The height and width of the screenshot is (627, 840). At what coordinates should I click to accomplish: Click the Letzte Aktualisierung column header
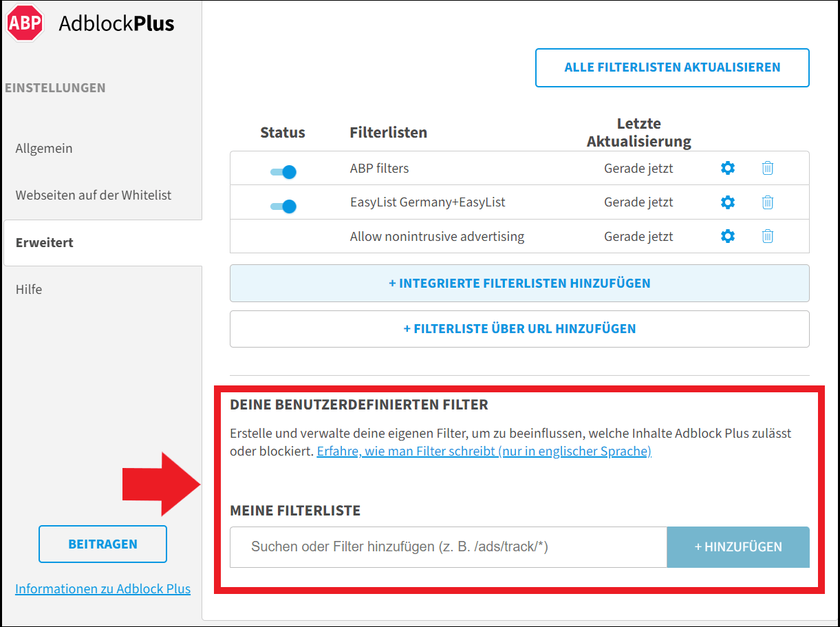(639, 133)
